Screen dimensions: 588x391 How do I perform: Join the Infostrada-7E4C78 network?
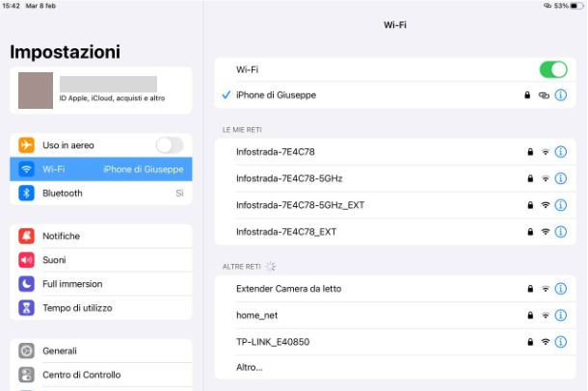coord(395,152)
